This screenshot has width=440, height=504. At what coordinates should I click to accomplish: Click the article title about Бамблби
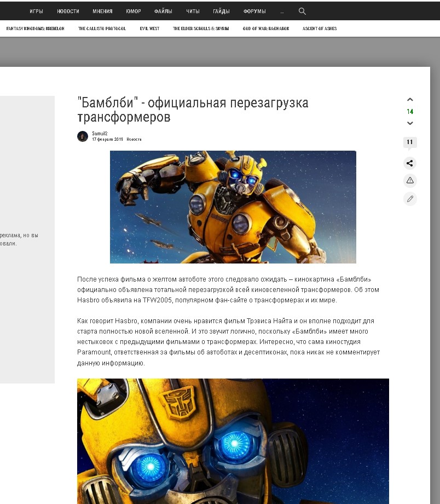193,110
